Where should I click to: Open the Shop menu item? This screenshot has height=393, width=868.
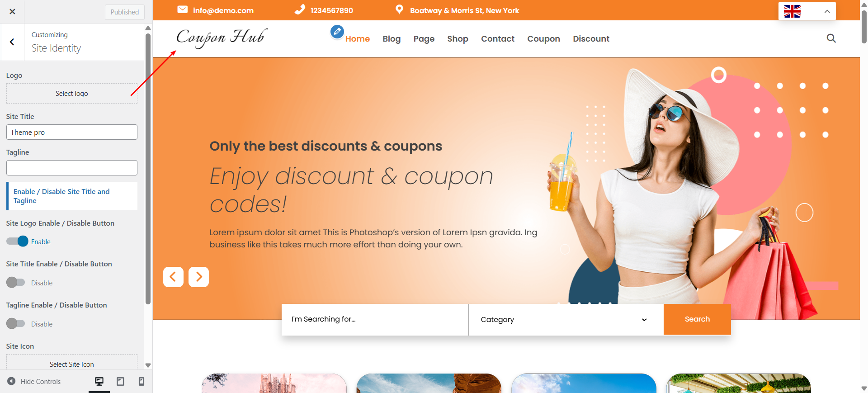[x=458, y=39]
